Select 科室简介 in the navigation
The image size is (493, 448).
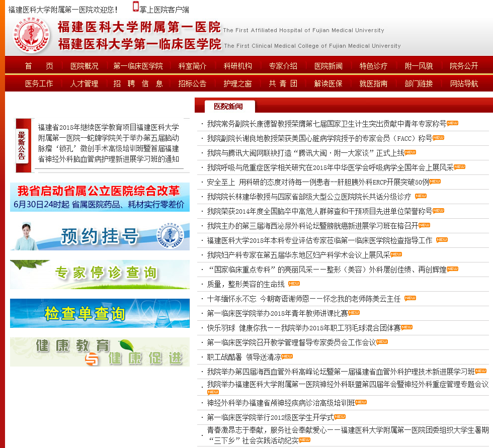192,66
